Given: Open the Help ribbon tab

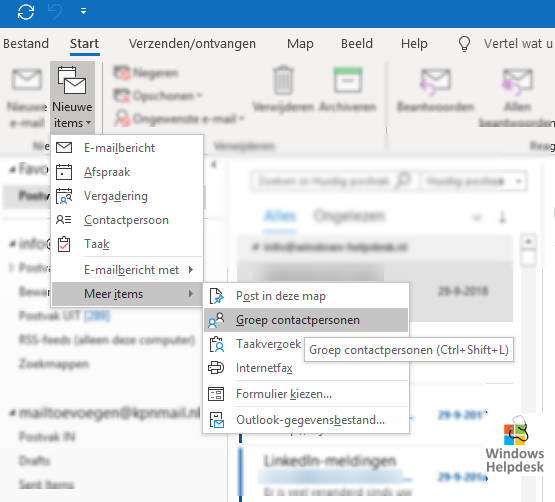Looking at the screenshot, I should pyautogui.click(x=414, y=44).
